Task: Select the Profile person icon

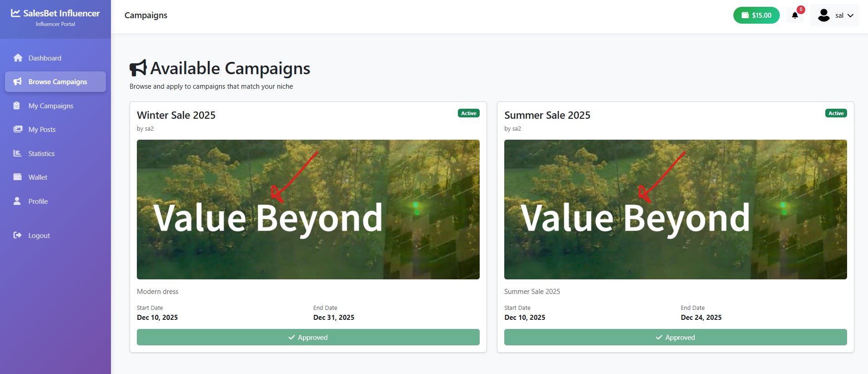Action: coord(17,201)
